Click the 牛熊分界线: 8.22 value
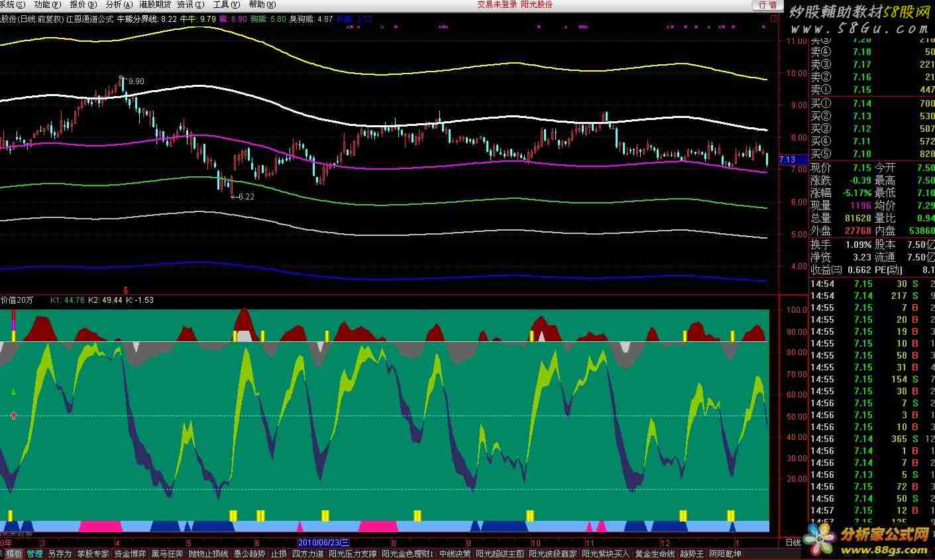Viewport: 935px width, 560px height. [x=146, y=19]
